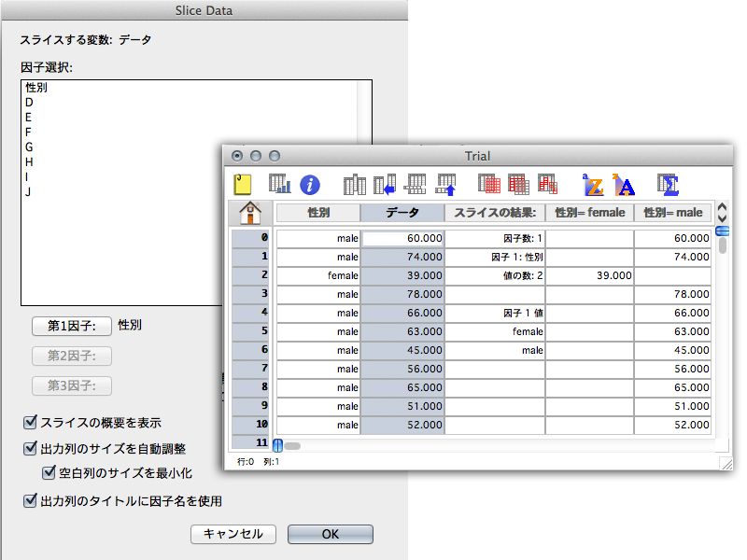Click the female cell in the 性別 column
The height and width of the screenshot is (560, 747).
coord(318,275)
